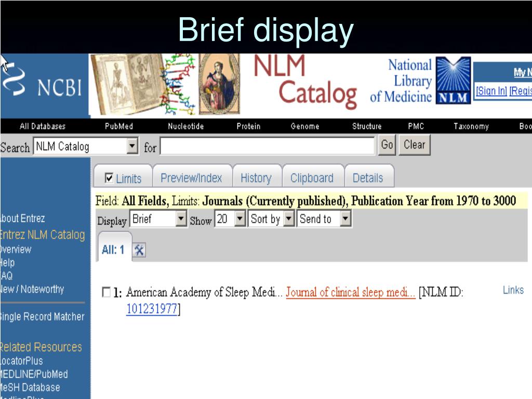Click the NLM starburst logo
This screenshot has width=532, height=399.
(453, 80)
